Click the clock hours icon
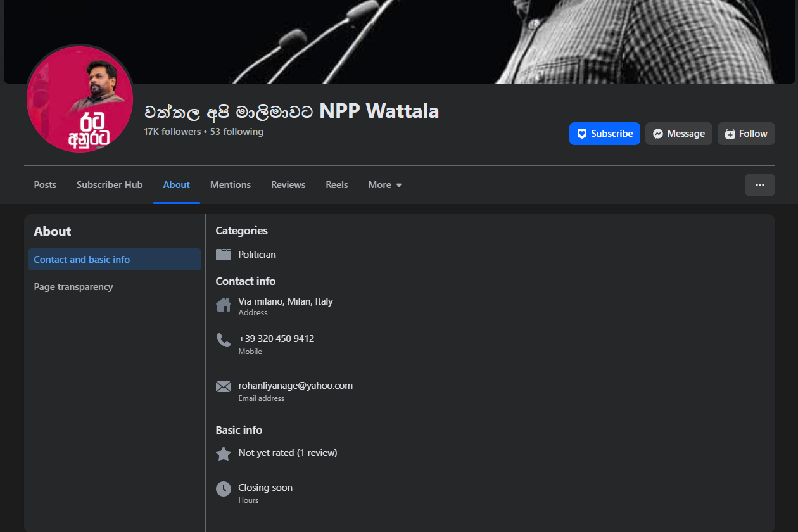Viewport: 798px width, 532px height. [224, 489]
